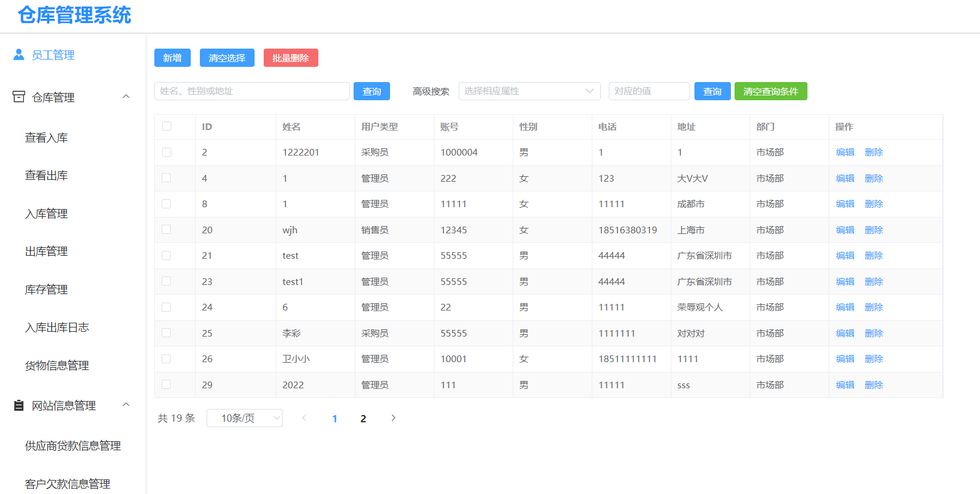Edit the row named 李彩

[x=845, y=333]
